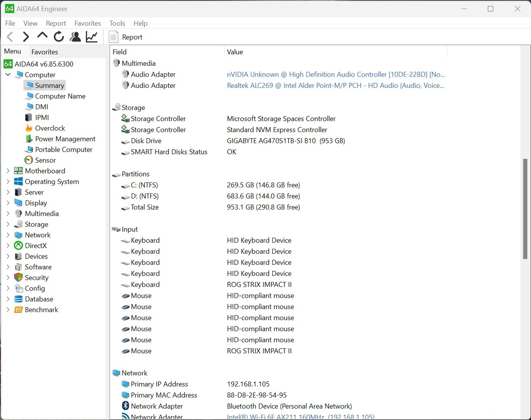Expand the Operating System node
Viewport: 531px width, 420px height.
[x=8, y=182]
